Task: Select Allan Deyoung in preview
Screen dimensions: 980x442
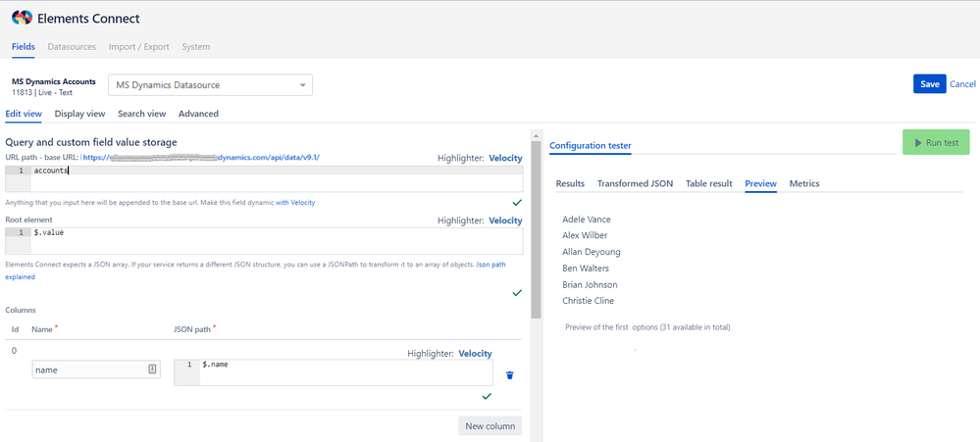Action: pos(592,252)
